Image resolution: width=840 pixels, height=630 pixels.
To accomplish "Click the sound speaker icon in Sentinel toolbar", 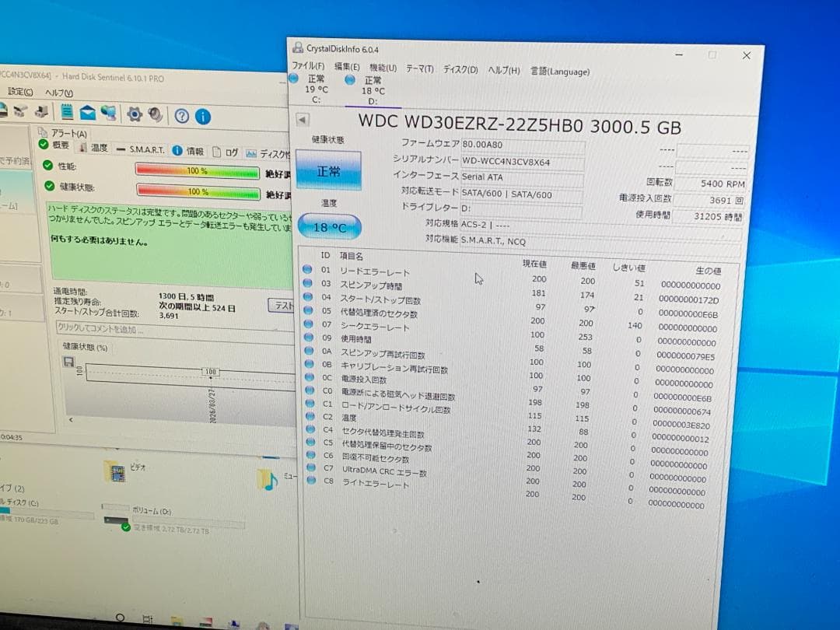I will 156,114.
